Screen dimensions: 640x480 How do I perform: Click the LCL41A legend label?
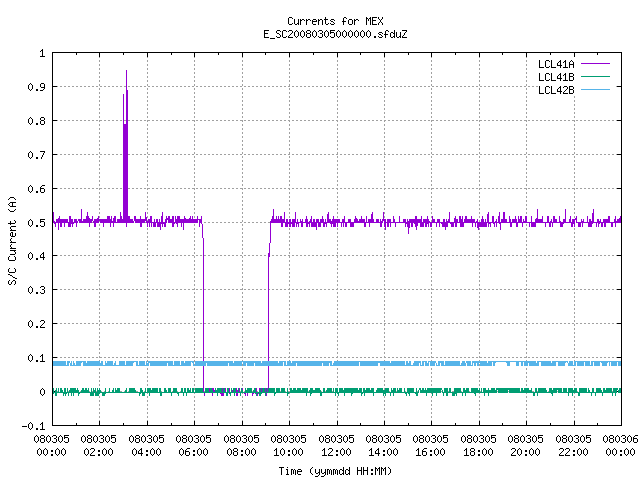(x=556, y=64)
